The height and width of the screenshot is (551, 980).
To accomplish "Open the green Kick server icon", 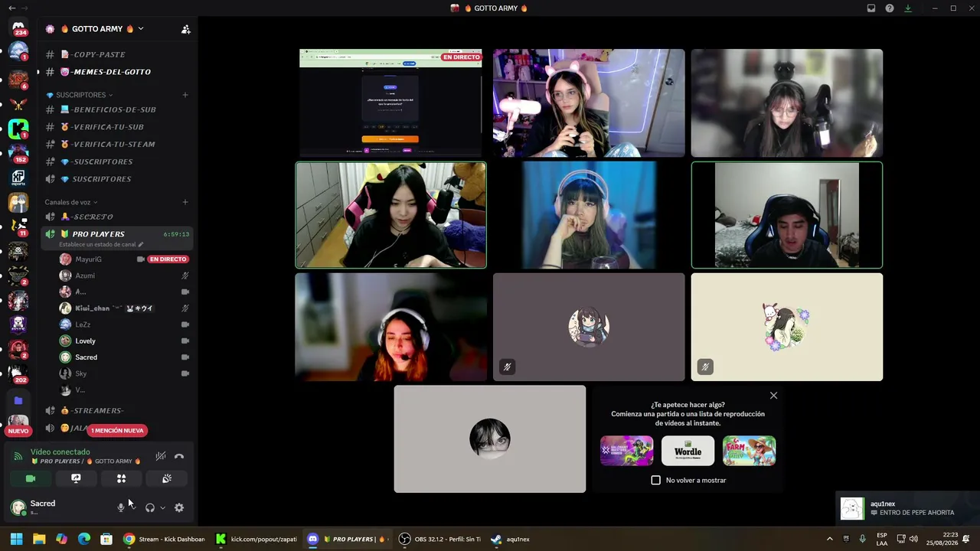I will [x=18, y=129].
